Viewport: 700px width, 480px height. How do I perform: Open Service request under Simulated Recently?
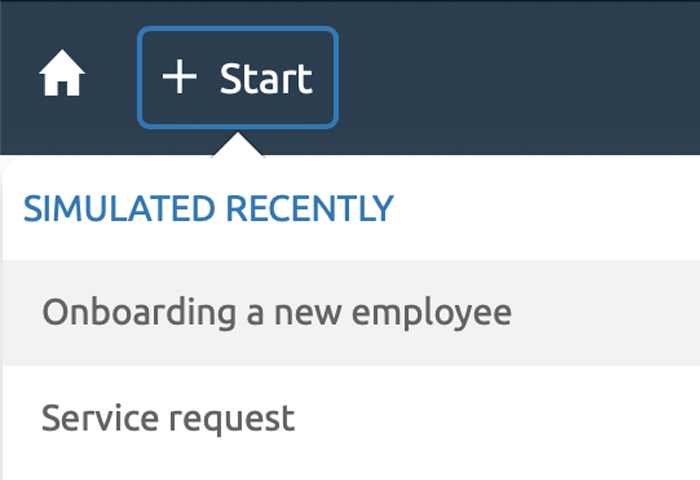click(168, 417)
